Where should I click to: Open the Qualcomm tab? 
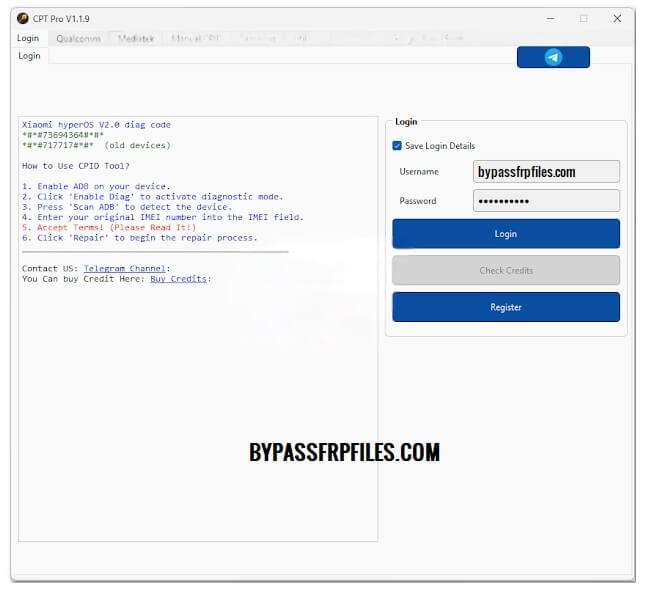point(79,38)
